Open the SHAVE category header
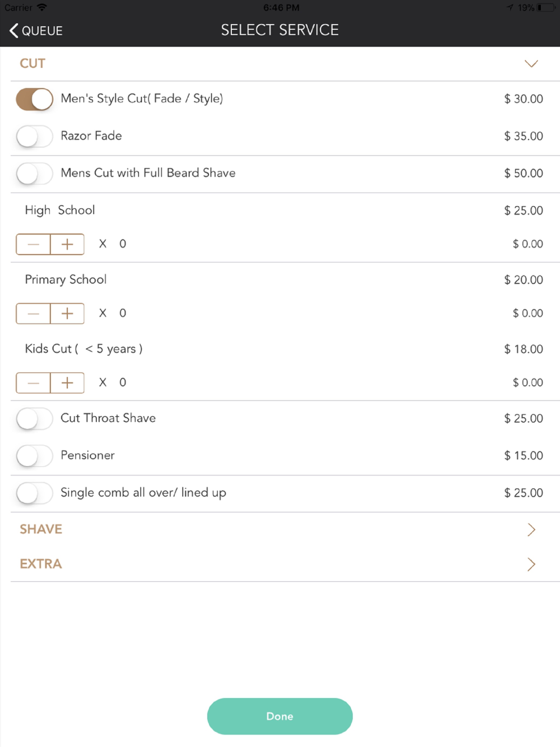The height and width of the screenshot is (747, 560). coord(41,530)
